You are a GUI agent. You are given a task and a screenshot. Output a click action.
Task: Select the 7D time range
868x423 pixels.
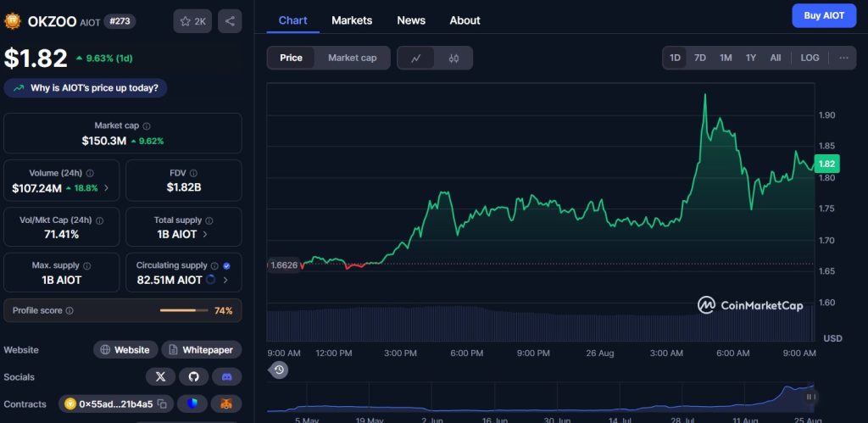pos(699,58)
